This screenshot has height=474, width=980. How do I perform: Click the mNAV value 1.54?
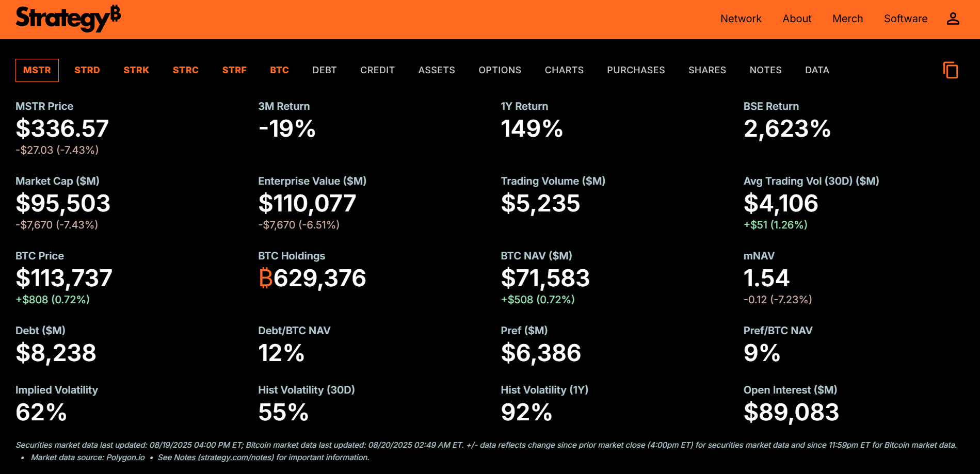(766, 278)
